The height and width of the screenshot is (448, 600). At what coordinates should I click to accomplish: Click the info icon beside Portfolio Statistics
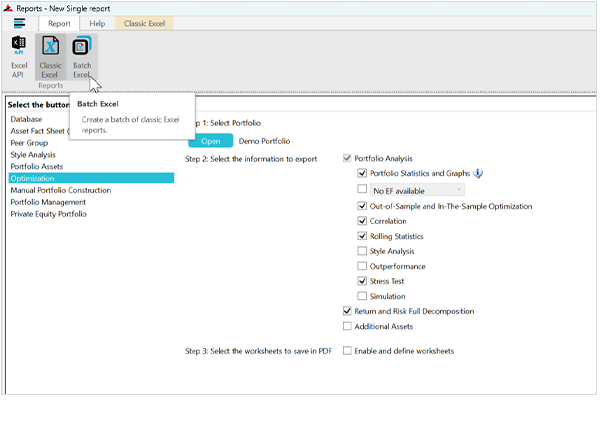coord(478,173)
